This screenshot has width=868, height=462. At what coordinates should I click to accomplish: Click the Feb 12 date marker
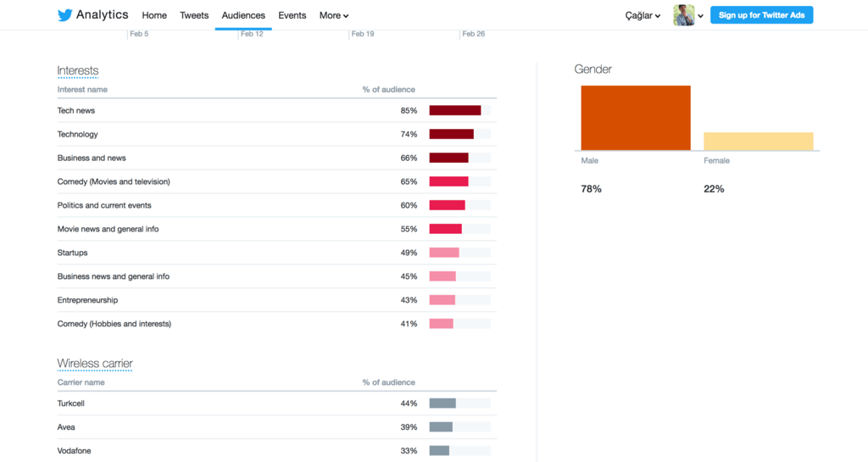[x=252, y=34]
